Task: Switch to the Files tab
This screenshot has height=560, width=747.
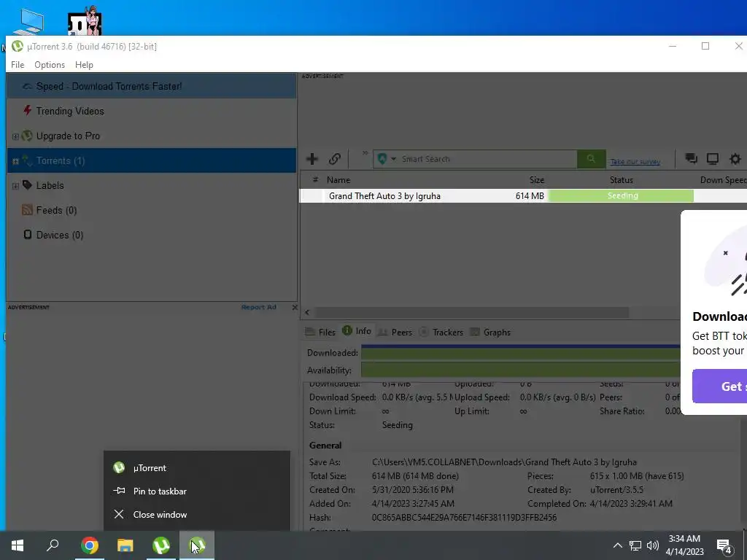Action: tap(320, 332)
